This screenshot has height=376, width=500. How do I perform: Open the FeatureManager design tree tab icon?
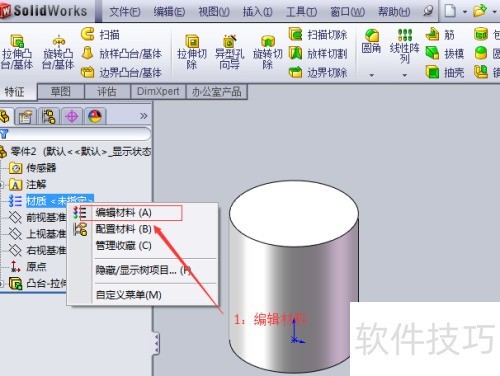pyautogui.click(x=5, y=116)
